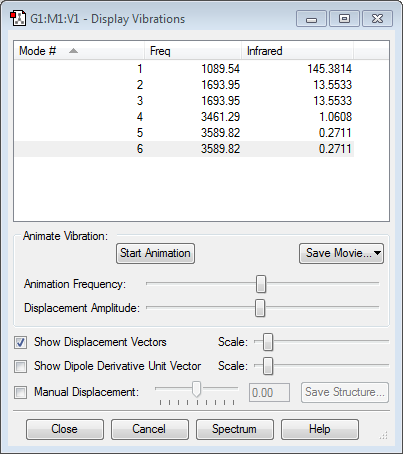403x454 pixels.
Task: Enable the Manual Displacement checkbox
Action: [x=20, y=392]
